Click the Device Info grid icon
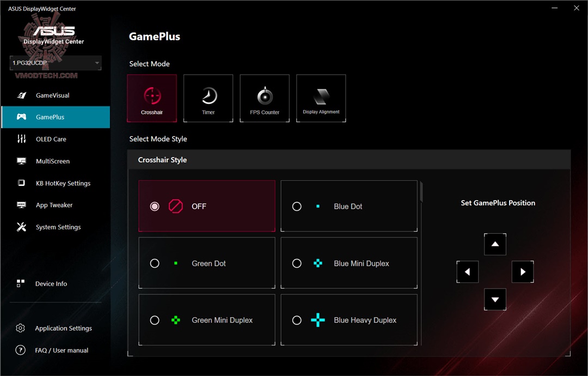Screen dimensions: 588x376 pos(21,283)
